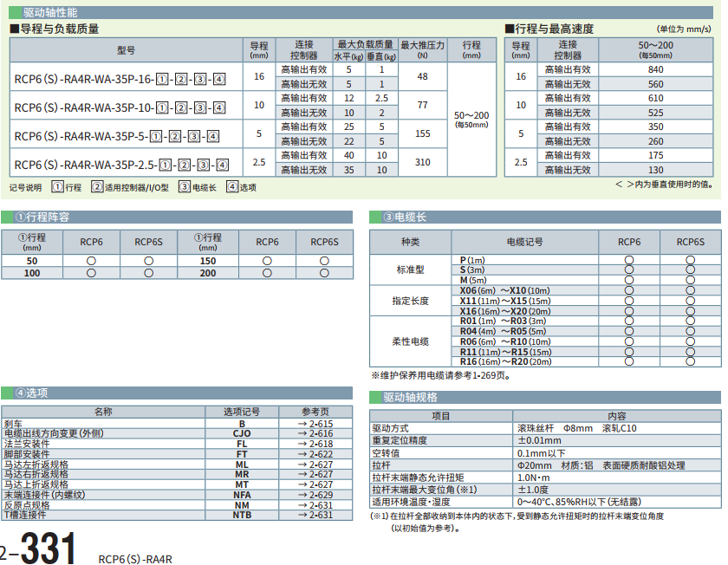728x565 pixels.
Task: Select cable range R11(11m)~R15(15m)
Action: (x=505, y=352)
